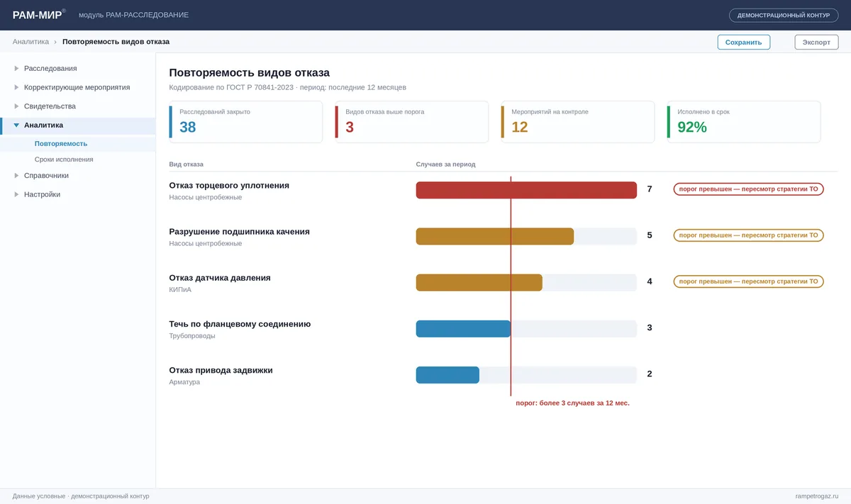Screen dimensions: 851x504
Task: Click the count value 5
Action: 650,235
